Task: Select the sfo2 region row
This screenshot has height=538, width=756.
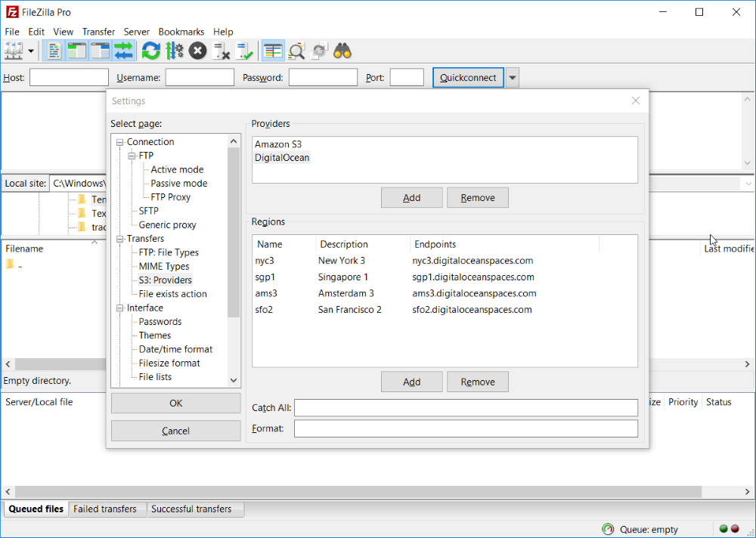Action: point(445,310)
